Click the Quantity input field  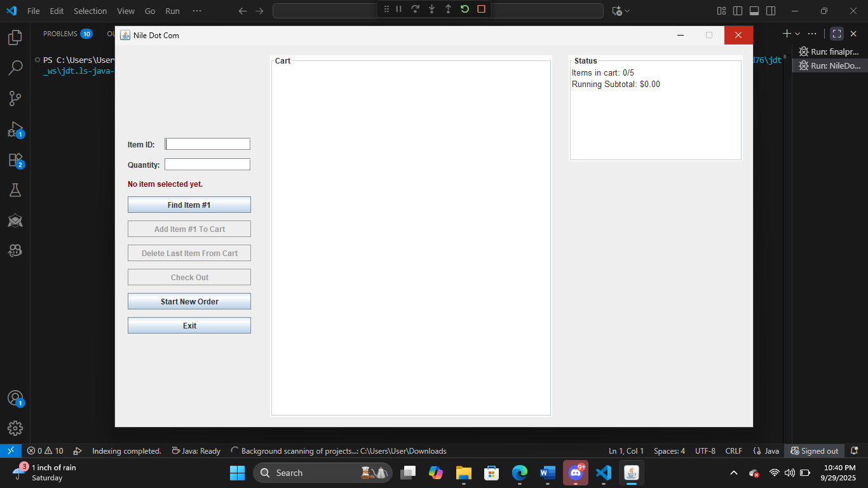click(208, 165)
